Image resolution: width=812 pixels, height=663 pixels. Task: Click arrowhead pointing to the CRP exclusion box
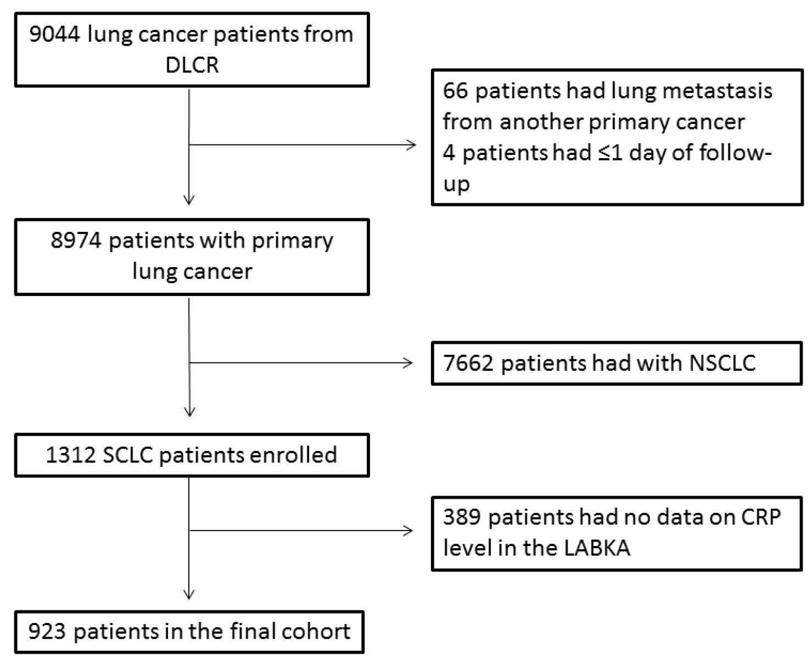(x=408, y=531)
